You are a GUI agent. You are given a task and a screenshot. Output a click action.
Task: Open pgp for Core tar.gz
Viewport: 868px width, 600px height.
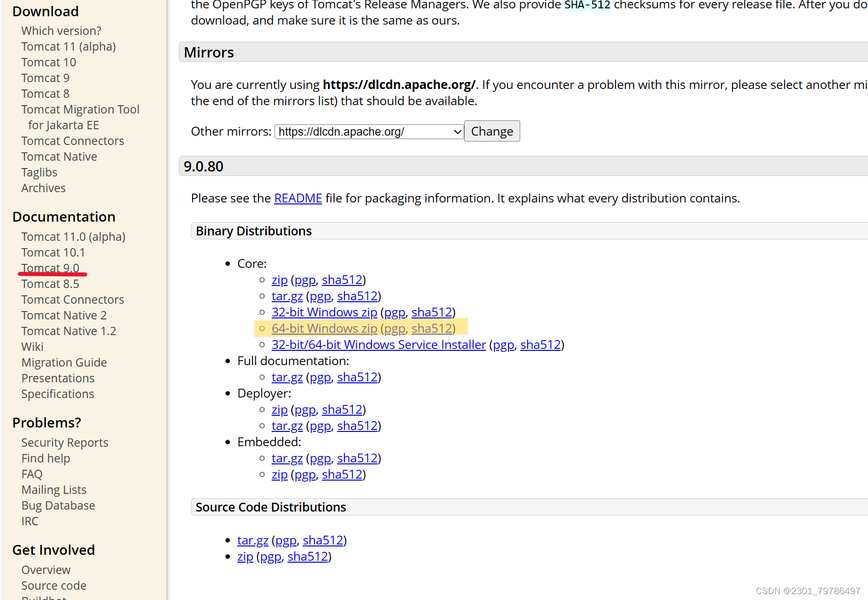(x=320, y=296)
